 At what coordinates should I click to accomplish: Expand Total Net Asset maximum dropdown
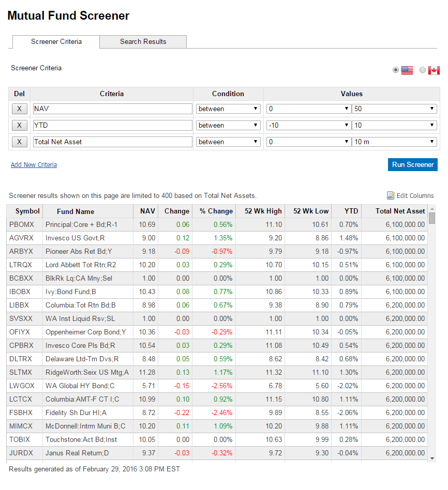394,142
